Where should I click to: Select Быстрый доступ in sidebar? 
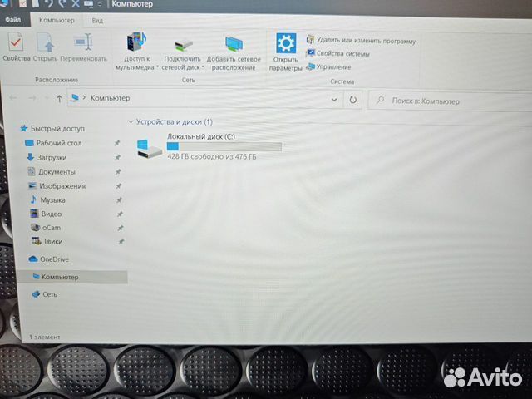click(x=52, y=129)
